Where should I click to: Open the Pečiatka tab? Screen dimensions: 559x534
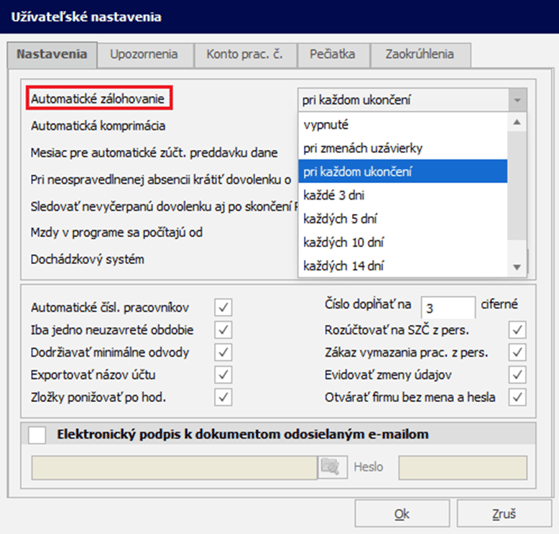332,55
